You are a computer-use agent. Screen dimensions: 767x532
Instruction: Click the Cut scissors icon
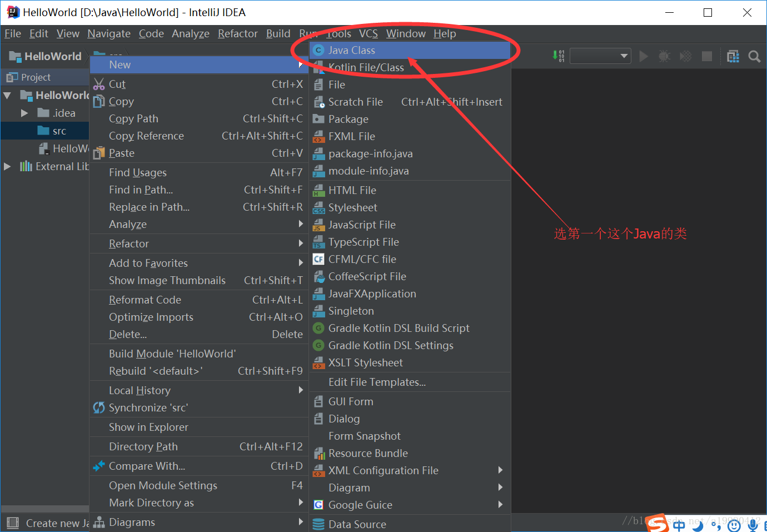click(99, 84)
